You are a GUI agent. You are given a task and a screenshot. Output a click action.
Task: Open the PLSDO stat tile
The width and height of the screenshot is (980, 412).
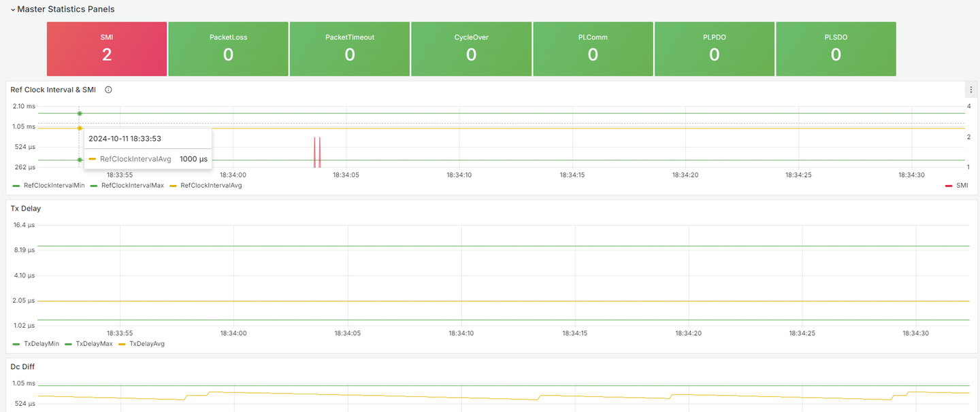click(836, 49)
